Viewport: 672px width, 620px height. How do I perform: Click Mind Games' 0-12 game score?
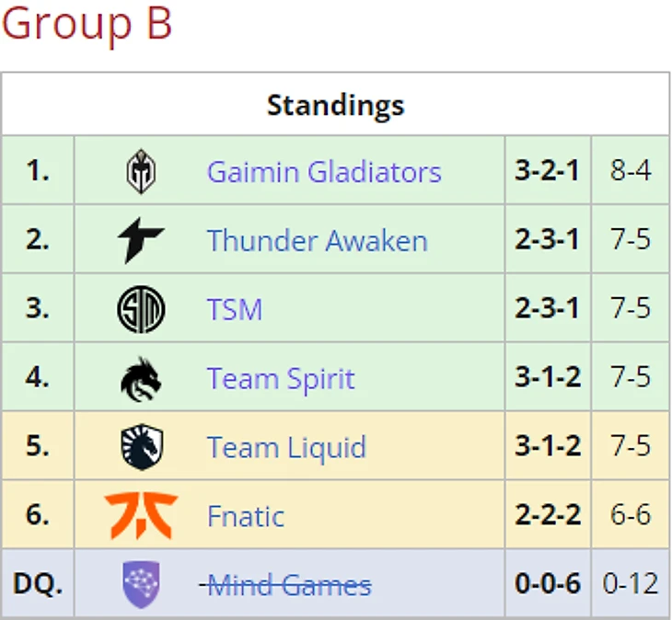click(x=631, y=584)
